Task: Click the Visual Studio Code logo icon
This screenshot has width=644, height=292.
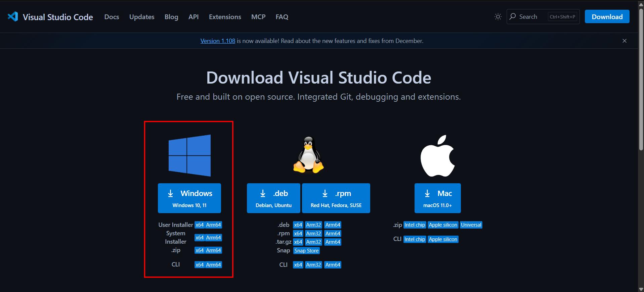Action: pyautogui.click(x=13, y=16)
